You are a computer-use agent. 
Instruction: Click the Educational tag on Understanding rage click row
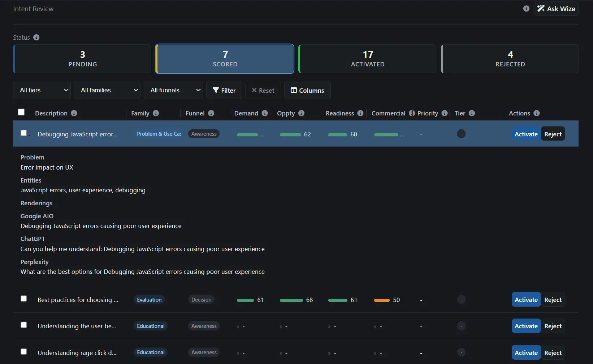151,352
